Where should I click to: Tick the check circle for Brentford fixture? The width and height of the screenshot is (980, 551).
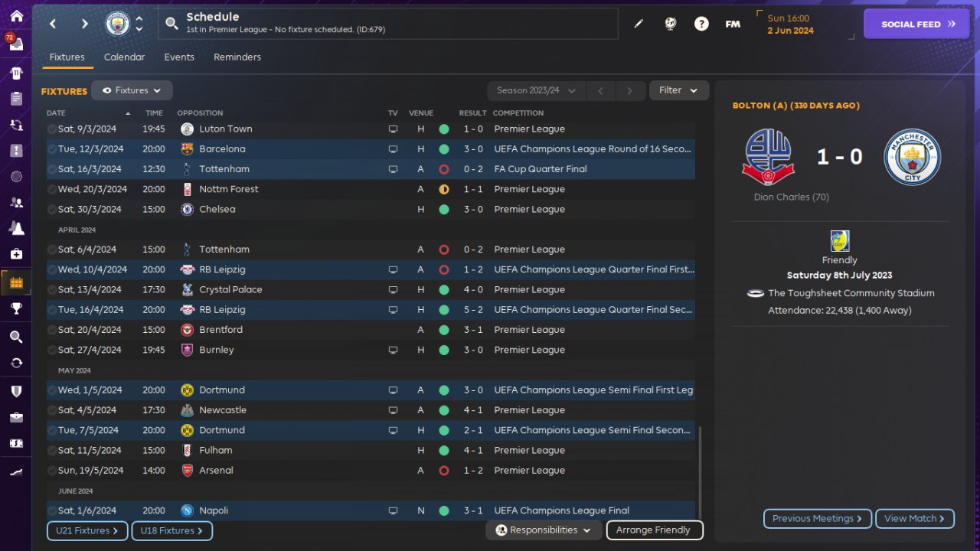pyautogui.click(x=51, y=330)
